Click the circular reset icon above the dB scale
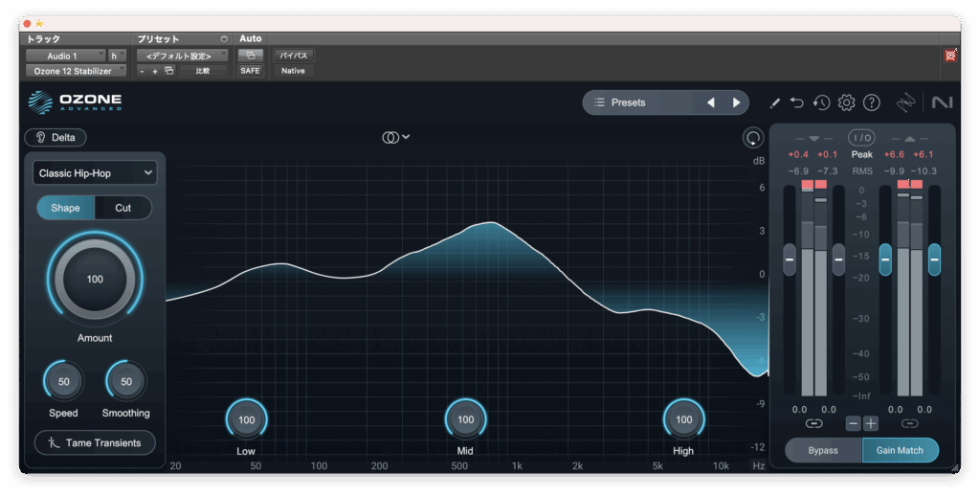980x496 pixels. point(753,138)
